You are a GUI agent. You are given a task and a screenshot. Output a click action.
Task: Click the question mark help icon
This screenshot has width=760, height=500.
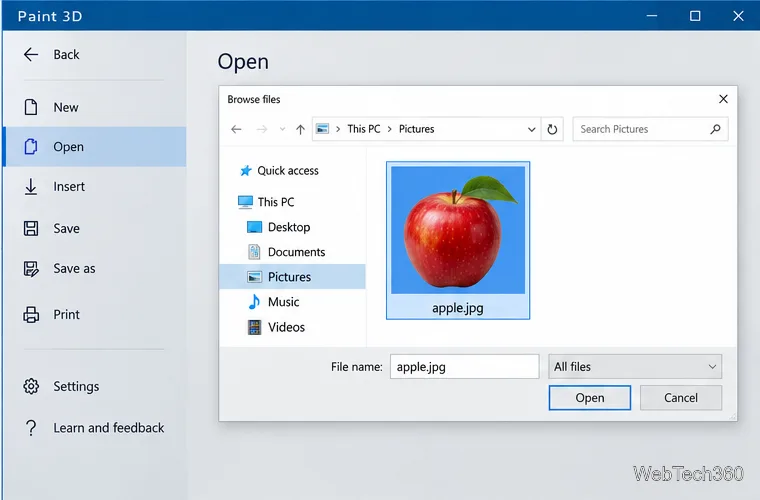coord(31,428)
